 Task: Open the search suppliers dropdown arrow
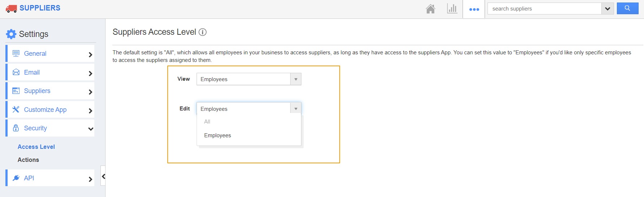(x=607, y=9)
